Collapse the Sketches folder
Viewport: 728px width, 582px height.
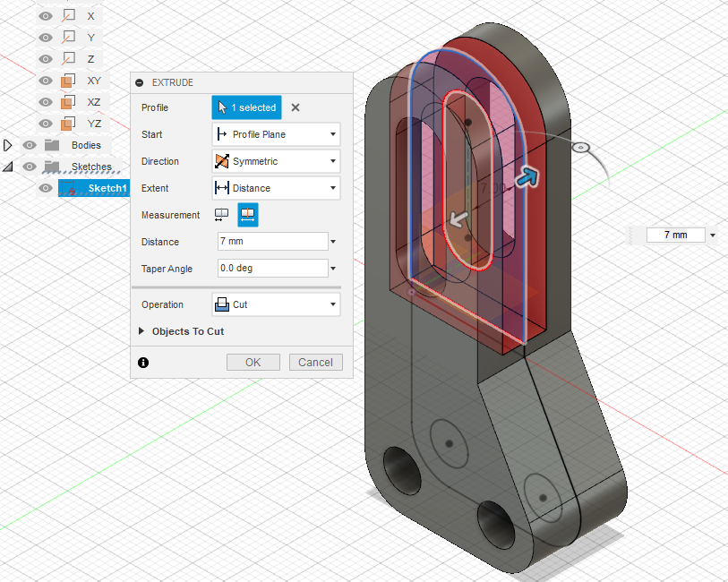7,167
